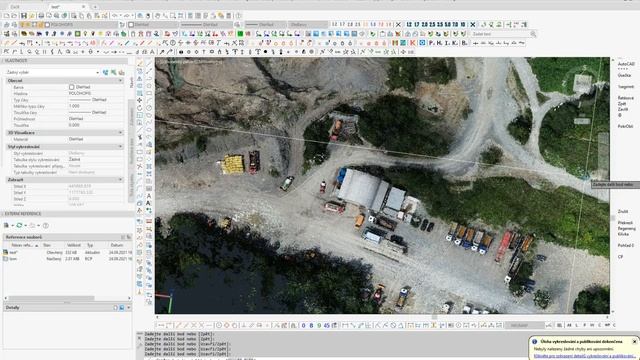Click the bold 50 text-size icon

pyautogui.click(x=448, y=24)
